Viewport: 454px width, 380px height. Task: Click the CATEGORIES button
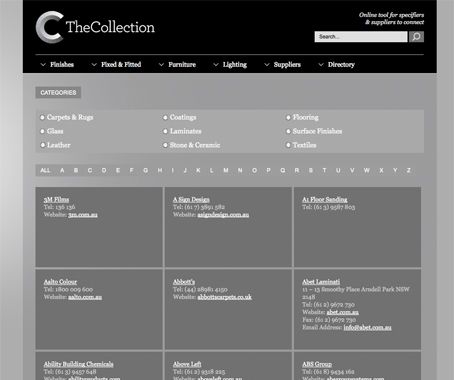tap(58, 93)
